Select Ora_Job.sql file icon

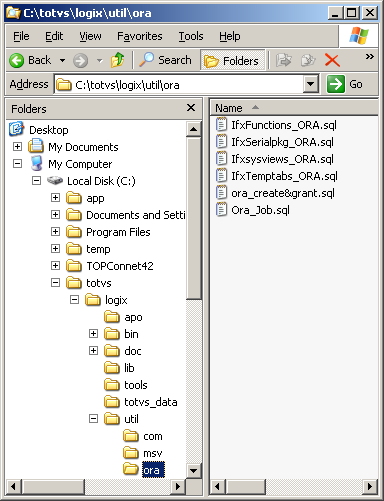coord(221,210)
